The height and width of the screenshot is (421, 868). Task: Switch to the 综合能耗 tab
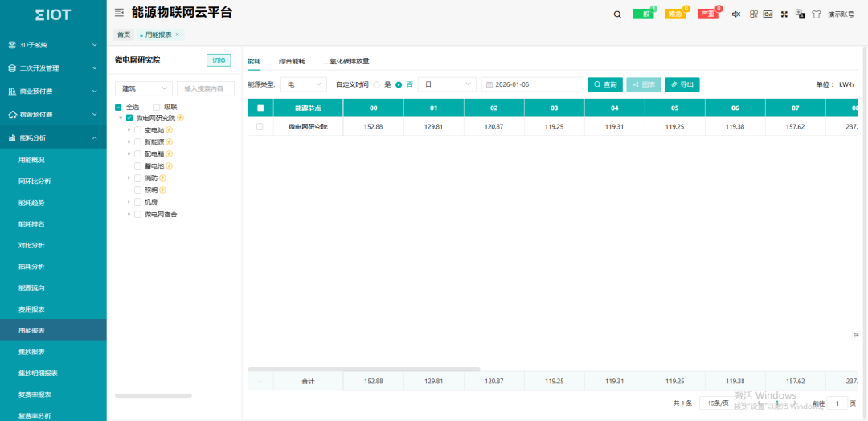pos(292,61)
